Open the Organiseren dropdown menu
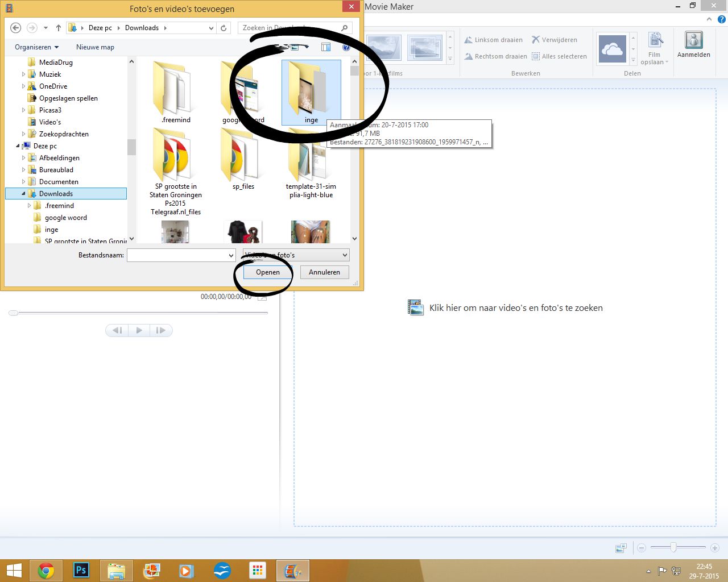The height and width of the screenshot is (582, 728). coord(37,47)
